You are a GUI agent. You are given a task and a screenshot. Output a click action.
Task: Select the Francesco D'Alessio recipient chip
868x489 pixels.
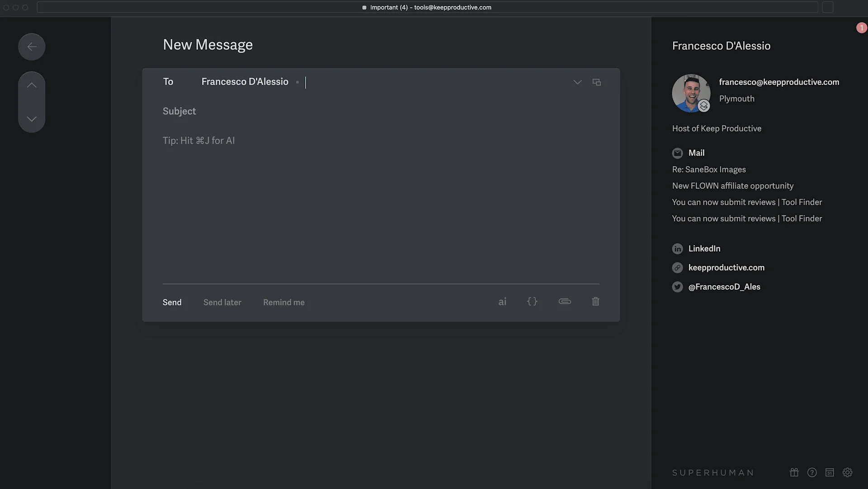[245, 82]
